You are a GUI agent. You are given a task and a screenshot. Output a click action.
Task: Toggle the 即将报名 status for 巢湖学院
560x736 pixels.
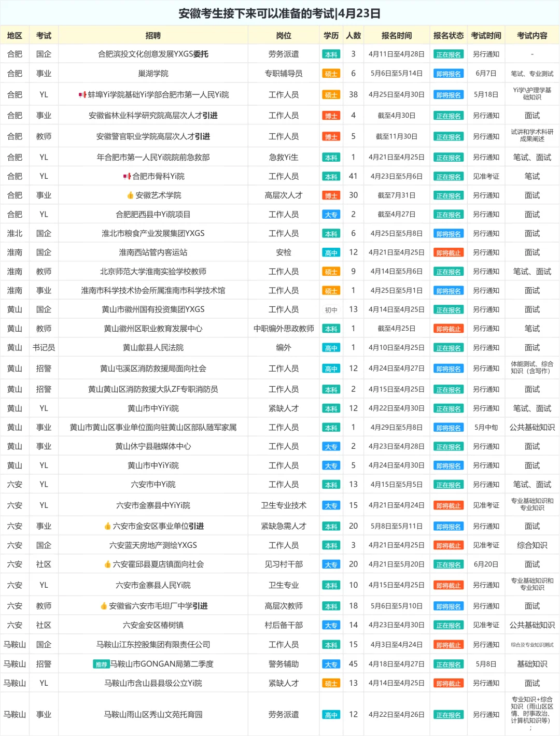448,74
